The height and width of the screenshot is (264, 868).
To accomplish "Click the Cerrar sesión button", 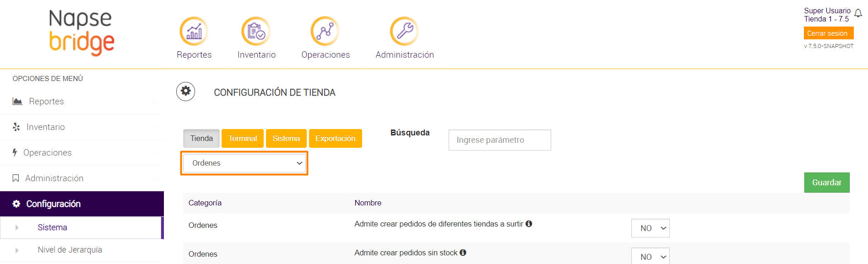I will 828,33.
